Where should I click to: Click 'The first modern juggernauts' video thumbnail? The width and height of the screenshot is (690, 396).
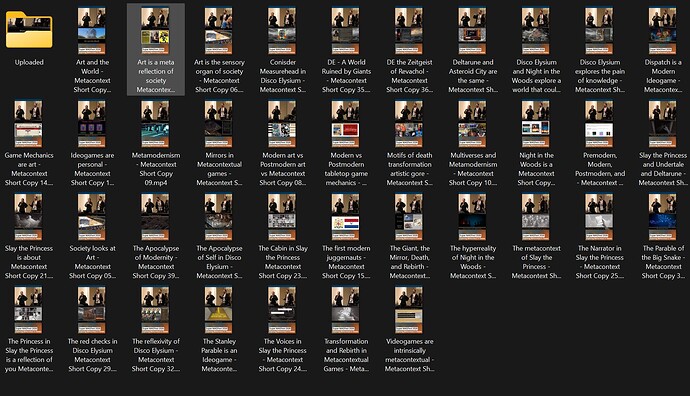[x=345, y=217]
